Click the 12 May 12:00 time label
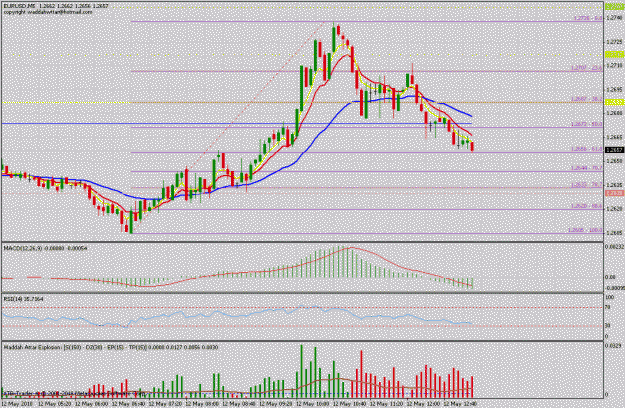This screenshot has height=408, width=625. (x=422, y=404)
